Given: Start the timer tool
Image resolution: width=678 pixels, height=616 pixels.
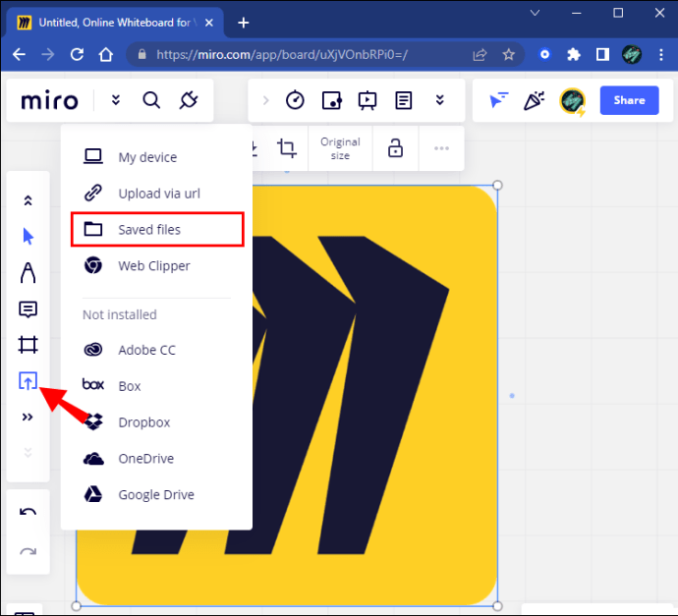Looking at the screenshot, I should (295, 100).
